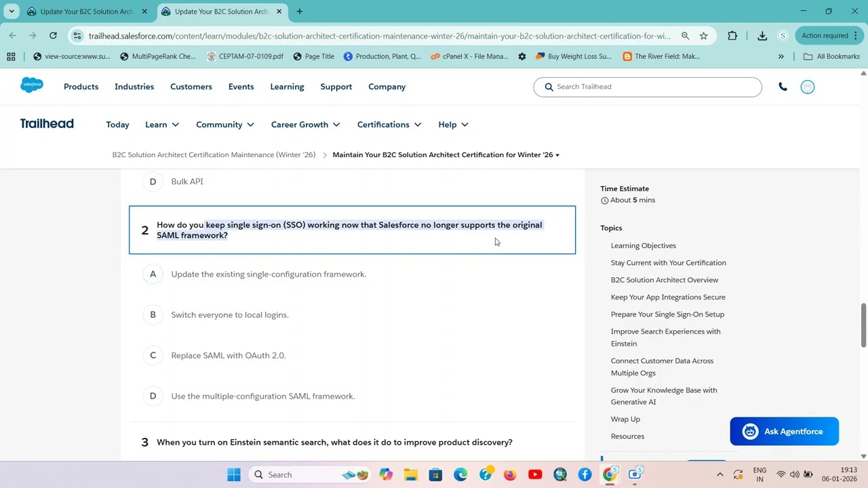The height and width of the screenshot is (488, 868).
Task: Expand the Learn dropdown menu
Action: click(x=162, y=125)
